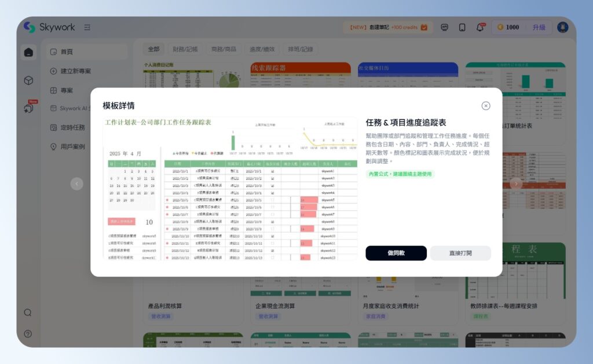Open the notification bell with red badge

click(x=479, y=27)
